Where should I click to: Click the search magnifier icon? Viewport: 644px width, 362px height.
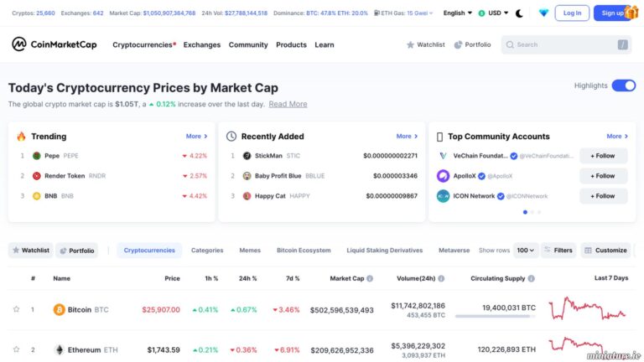(x=510, y=44)
